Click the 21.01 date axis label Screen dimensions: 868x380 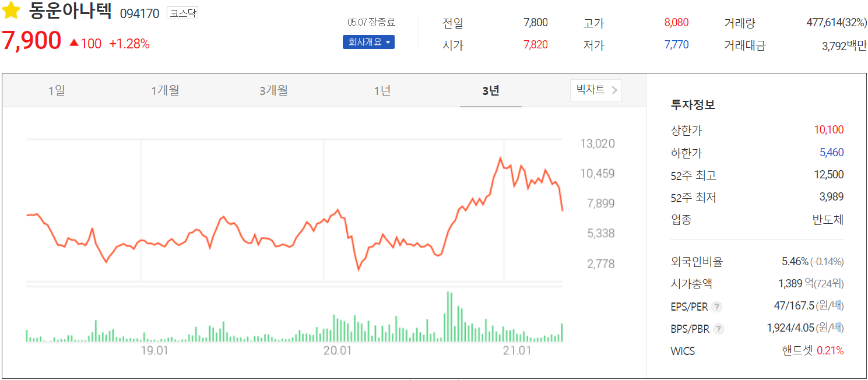(518, 351)
